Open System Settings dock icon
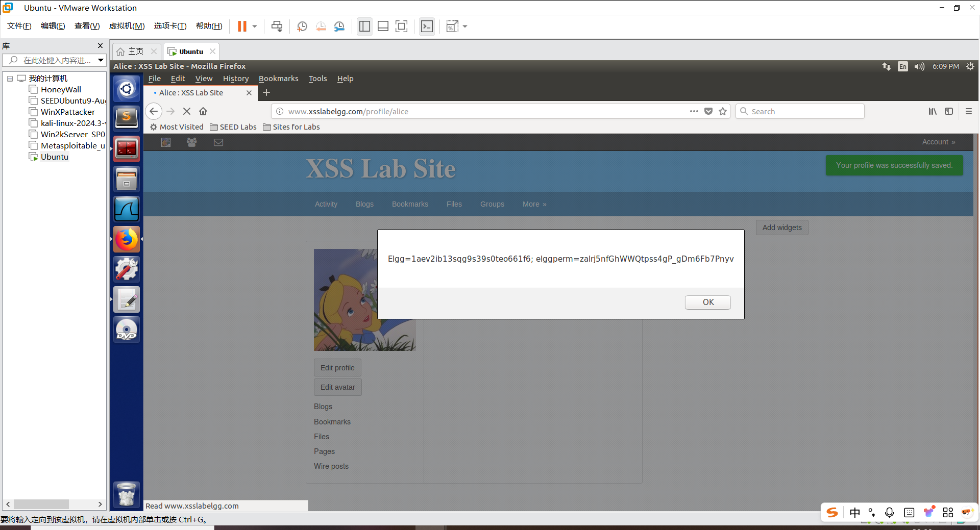 127,269
